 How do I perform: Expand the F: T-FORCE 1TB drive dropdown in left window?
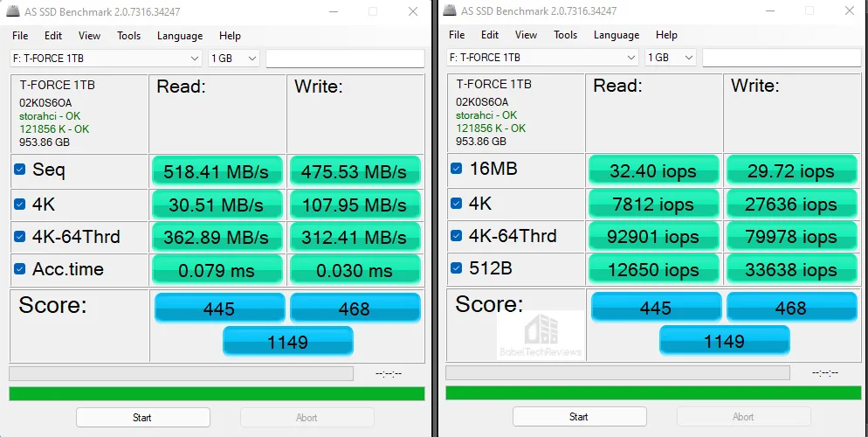(x=106, y=59)
